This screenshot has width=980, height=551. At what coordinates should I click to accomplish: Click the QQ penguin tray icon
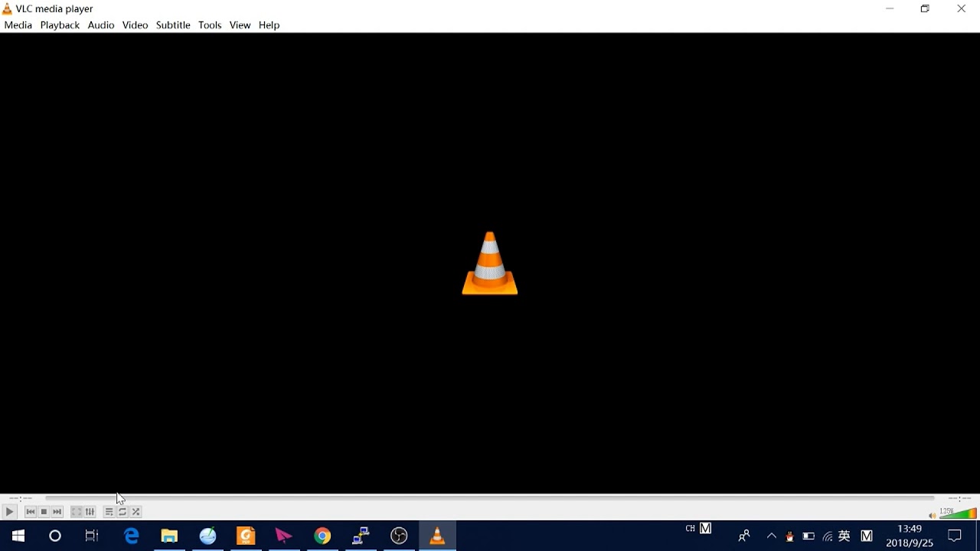[x=790, y=536]
